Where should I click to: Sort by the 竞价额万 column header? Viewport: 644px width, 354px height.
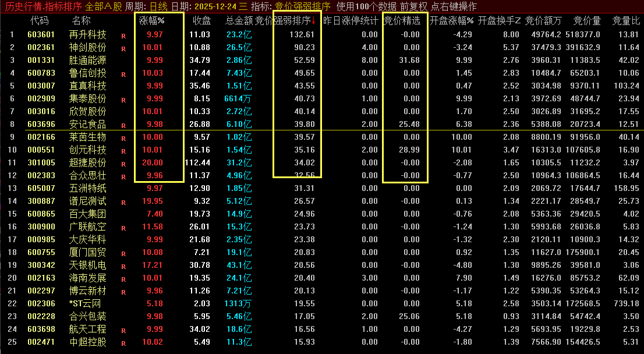point(543,20)
